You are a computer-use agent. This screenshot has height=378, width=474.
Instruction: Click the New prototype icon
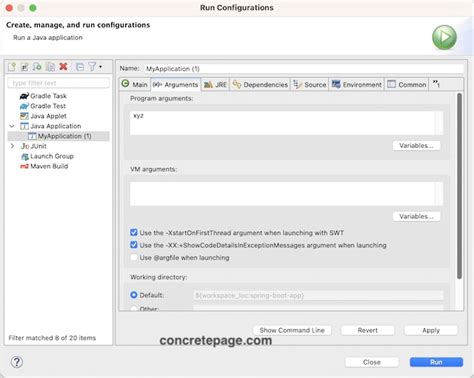click(24, 67)
